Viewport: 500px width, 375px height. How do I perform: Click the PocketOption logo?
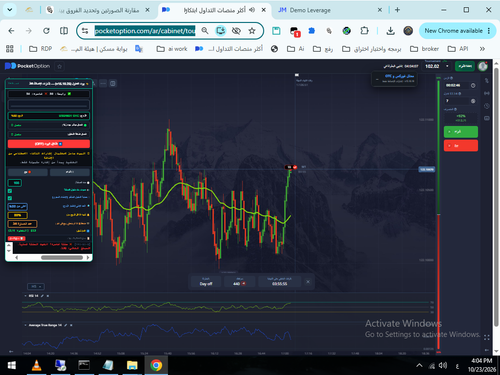click(x=27, y=66)
